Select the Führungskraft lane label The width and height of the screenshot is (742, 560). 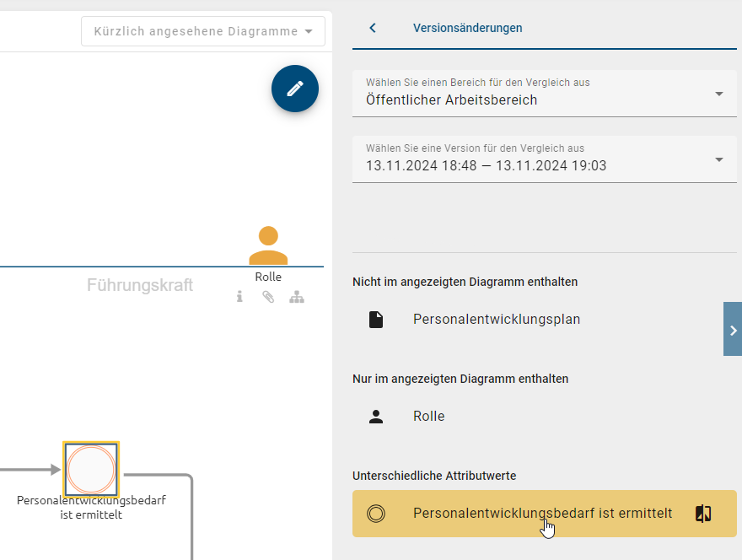pyautogui.click(x=140, y=285)
